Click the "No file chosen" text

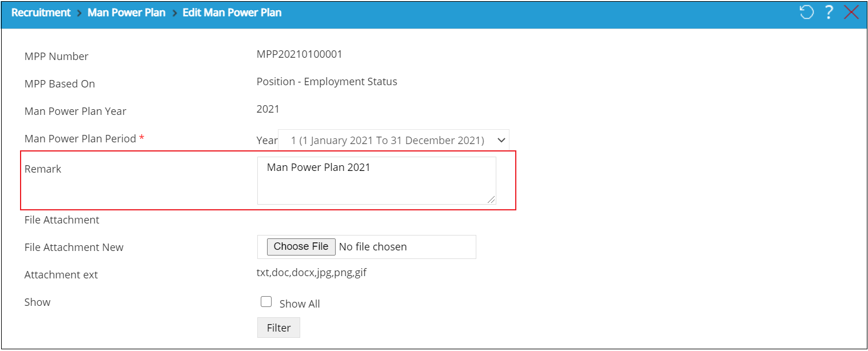click(373, 247)
